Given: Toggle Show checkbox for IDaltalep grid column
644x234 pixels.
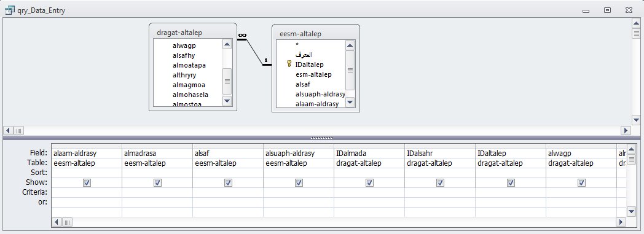Looking at the screenshot, I should coord(511,182).
